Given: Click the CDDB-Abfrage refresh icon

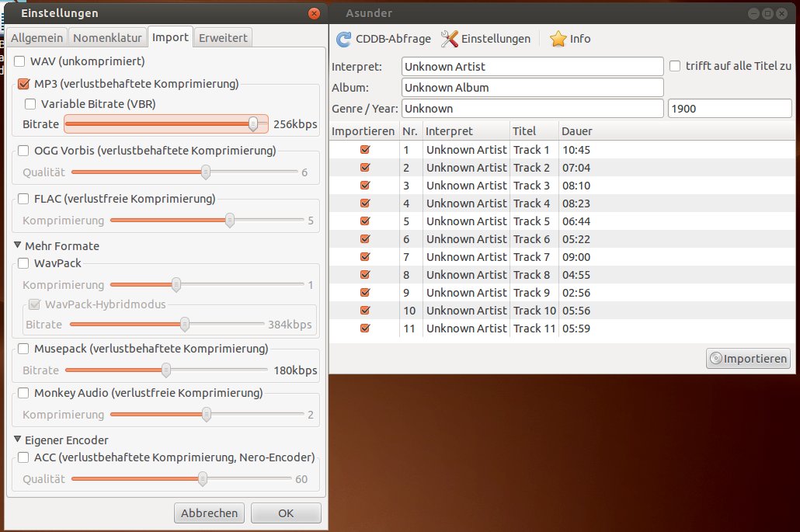Looking at the screenshot, I should tap(343, 39).
